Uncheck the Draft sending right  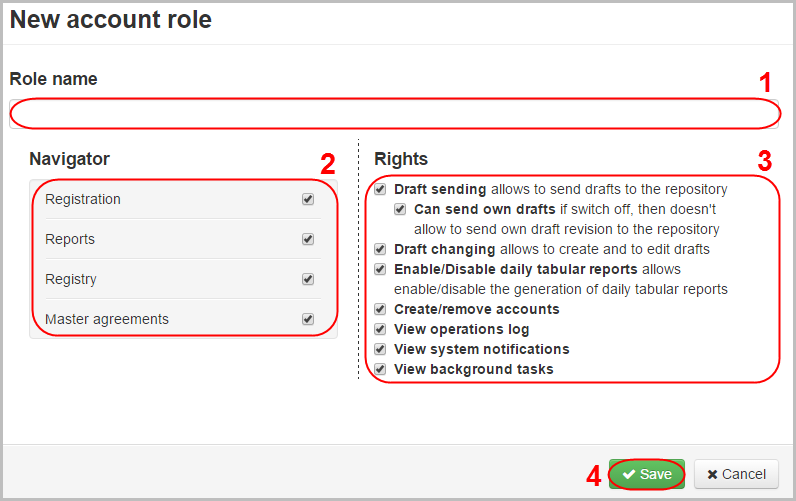(380, 189)
